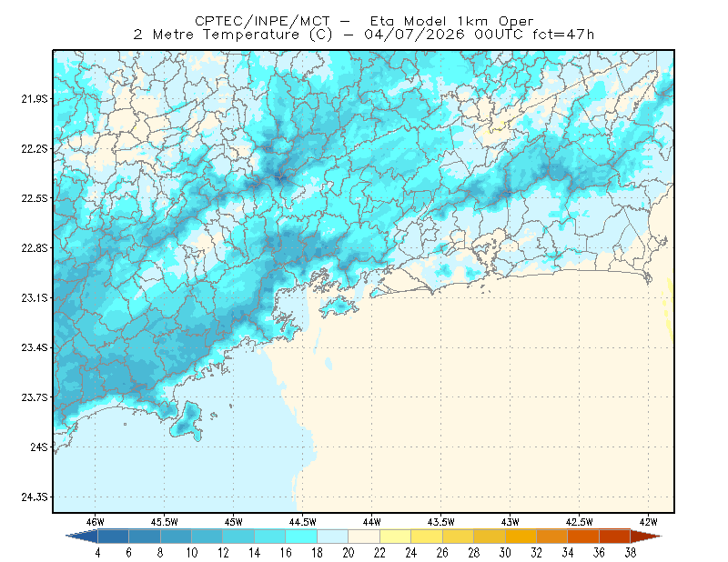Screen dimensions: 728x562
Task: Select the legend value 36 under the color bar
Action: coord(600,553)
